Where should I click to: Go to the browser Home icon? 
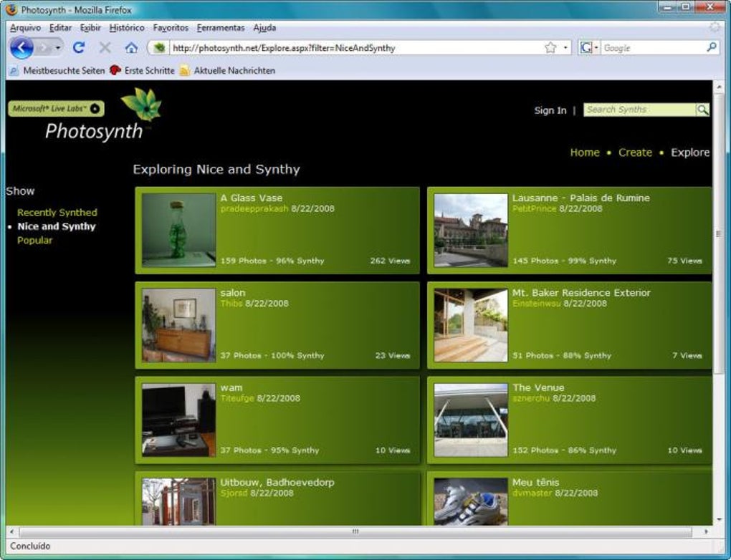[x=131, y=47]
